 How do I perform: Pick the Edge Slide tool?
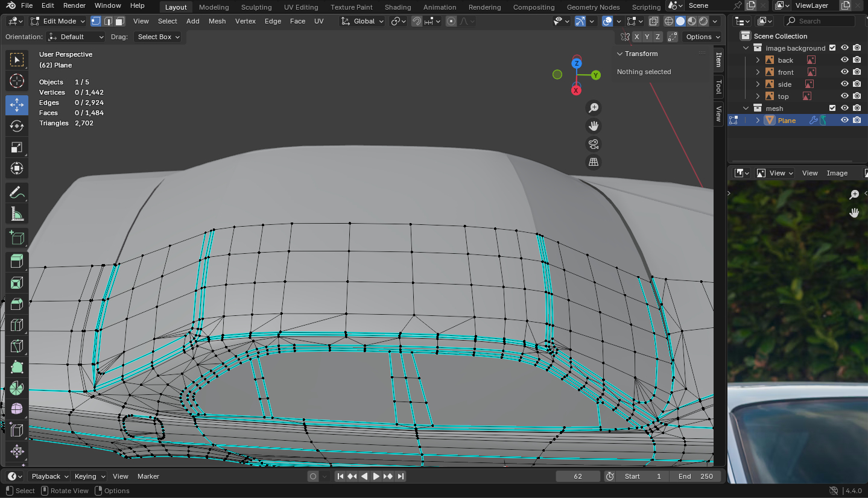pos(17,430)
